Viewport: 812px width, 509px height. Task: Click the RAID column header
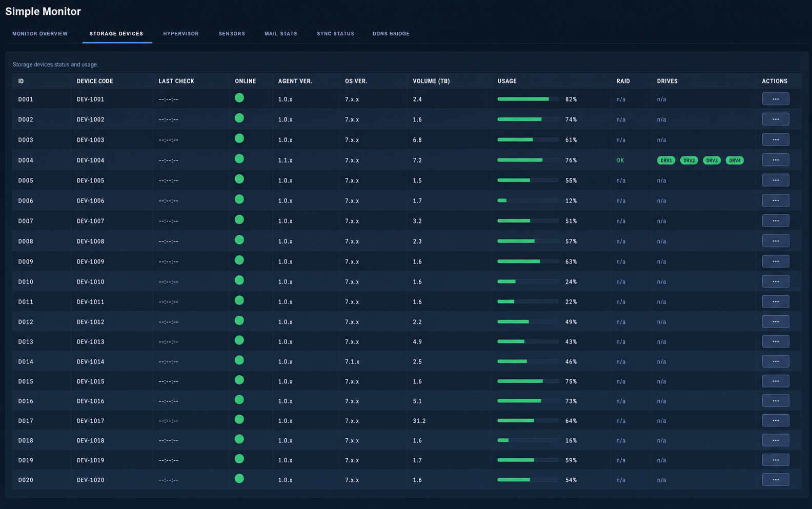tap(623, 81)
